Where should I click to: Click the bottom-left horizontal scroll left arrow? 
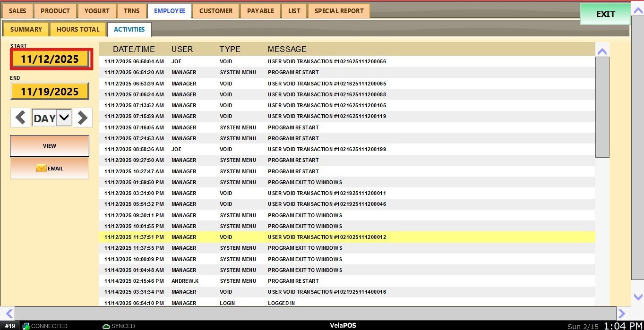click(9, 313)
